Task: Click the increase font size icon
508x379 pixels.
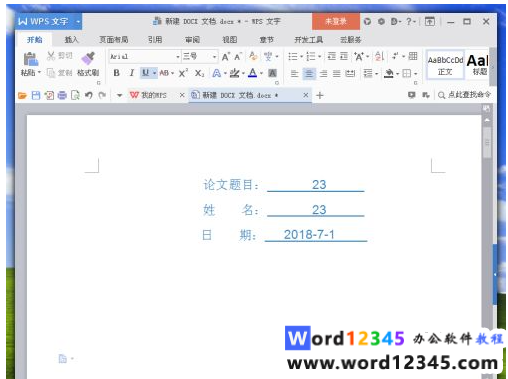Action: pyautogui.click(x=226, y=57)
